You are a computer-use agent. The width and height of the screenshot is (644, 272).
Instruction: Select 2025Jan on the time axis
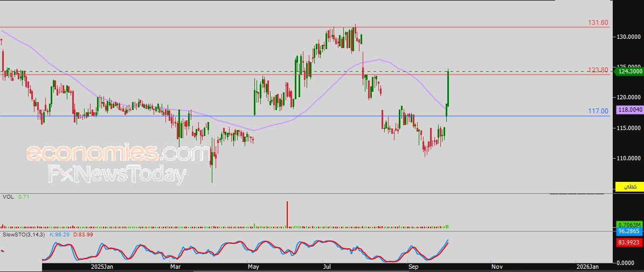tap(101, 267)
